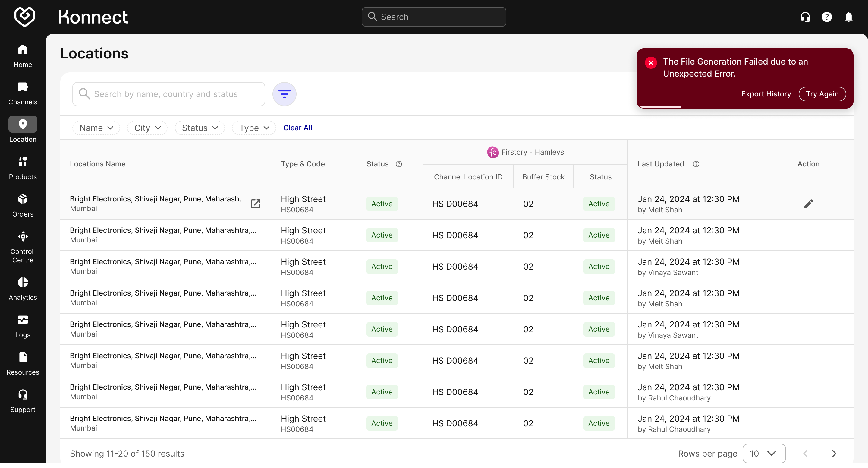
Task: Open the help question mark icon
Action: [827, 17]
